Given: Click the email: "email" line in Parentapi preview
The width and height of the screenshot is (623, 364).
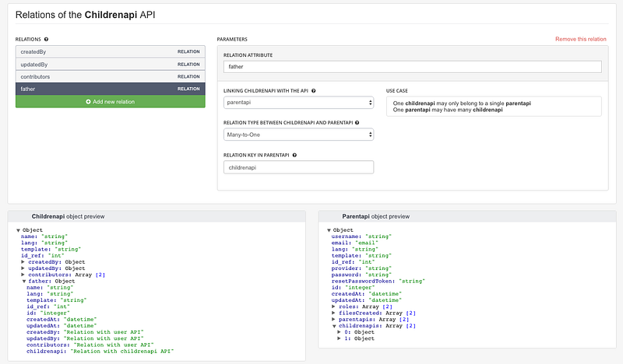Looking at the screenshot, I should click(x=355, y=243).
